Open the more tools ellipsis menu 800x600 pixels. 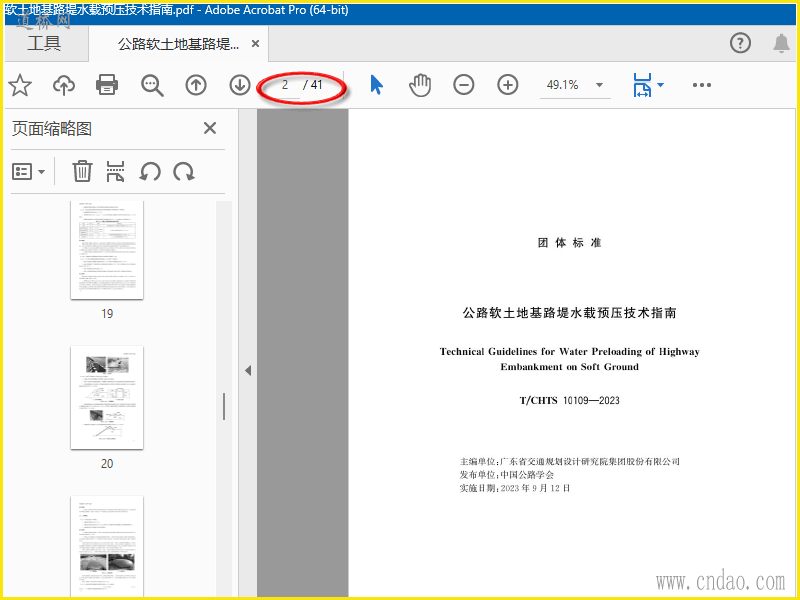pyautogui.click(x=702, y=85)
